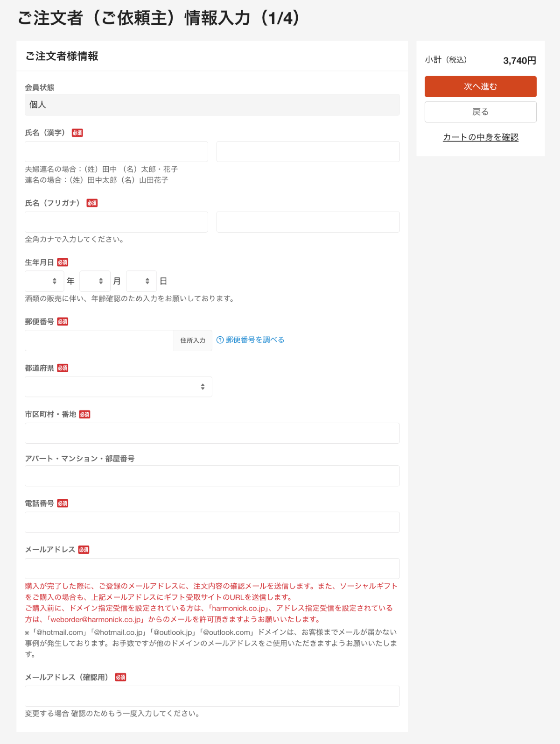Click the 次へ進む button
Image resolution: width=560 pixels, height=744 pixels.
[480, 86]
